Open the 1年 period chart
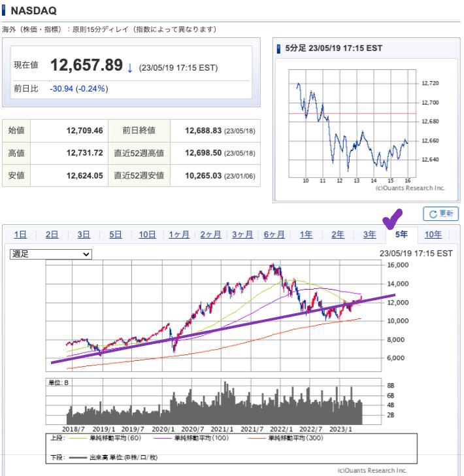 click(306, 235)
